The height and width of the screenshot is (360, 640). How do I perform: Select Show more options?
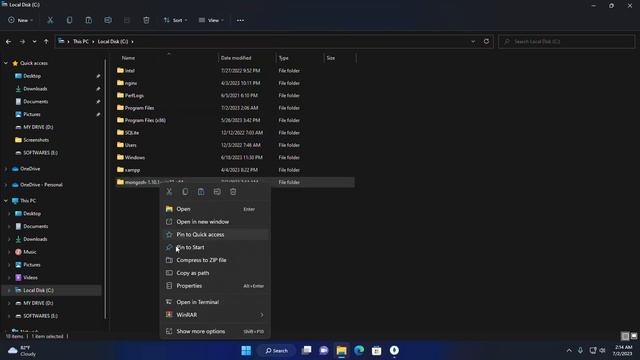(215, 331)
